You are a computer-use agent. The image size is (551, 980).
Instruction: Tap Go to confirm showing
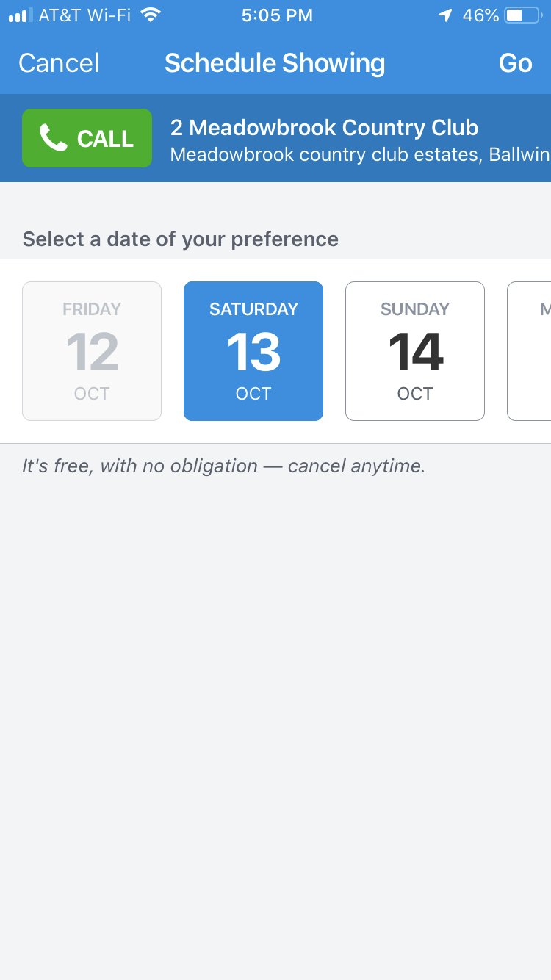click(x=515, y=63)
